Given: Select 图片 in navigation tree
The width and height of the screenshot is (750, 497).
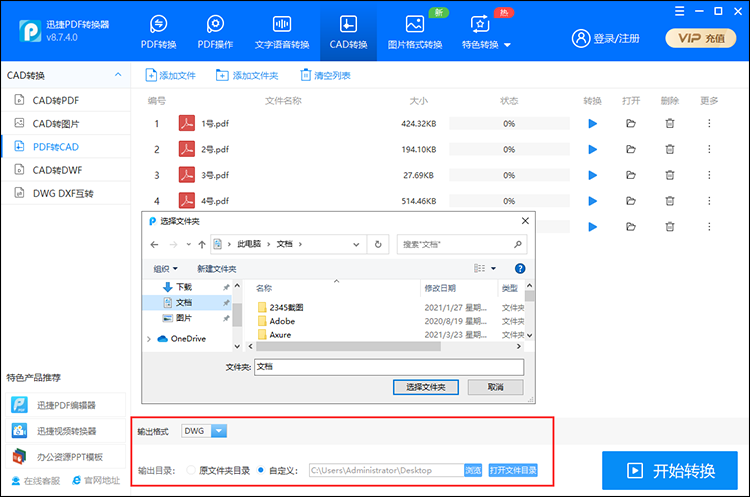Looking at the screenshot, I should (x=184, y=318).
